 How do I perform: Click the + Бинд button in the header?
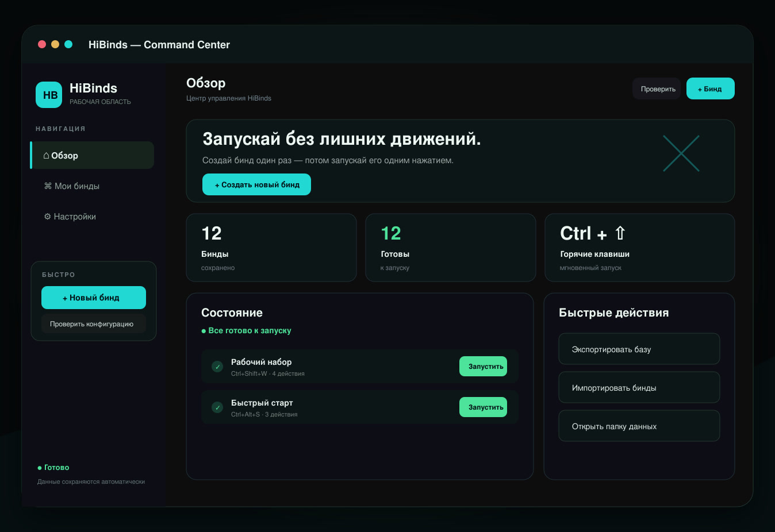711,88
